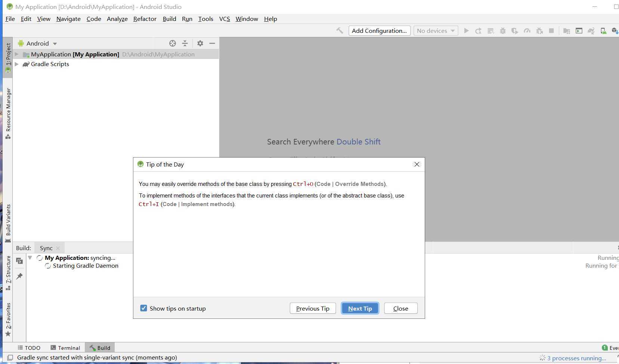
Task: Click Sync Project with Gradle Files icon
Action: 591,31
